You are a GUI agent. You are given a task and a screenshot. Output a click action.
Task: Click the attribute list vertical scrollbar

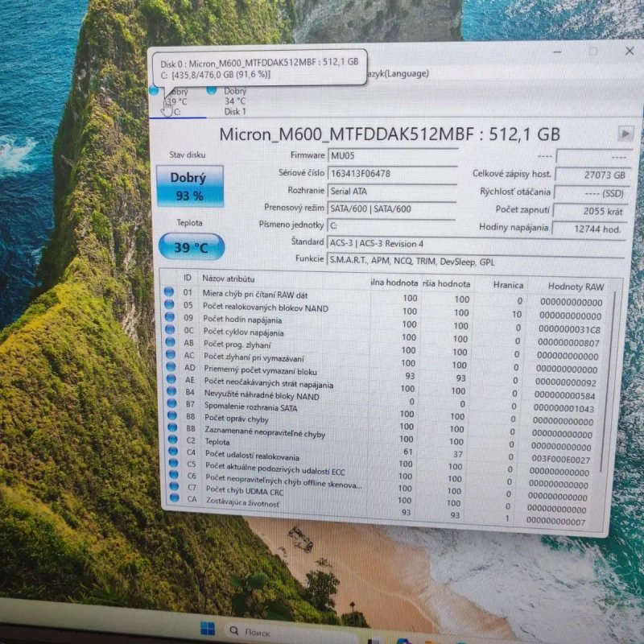pos(608,382)
